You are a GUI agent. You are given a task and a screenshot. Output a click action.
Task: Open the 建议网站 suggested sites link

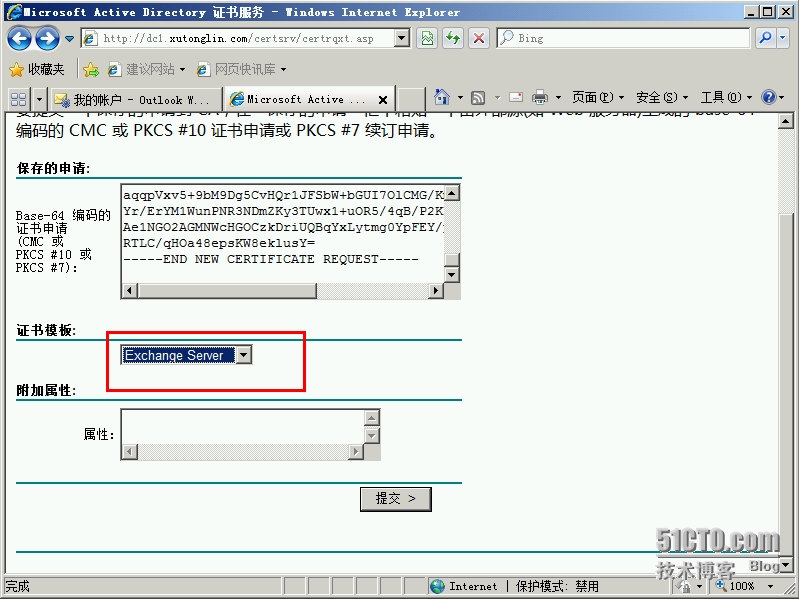tap(146, 69)
